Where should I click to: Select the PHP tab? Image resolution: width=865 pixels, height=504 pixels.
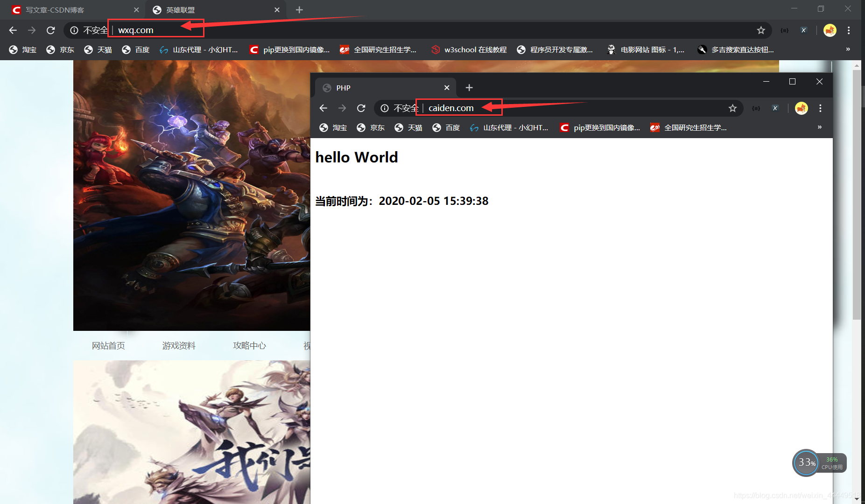pyautogui.click(x=386, y=88)
